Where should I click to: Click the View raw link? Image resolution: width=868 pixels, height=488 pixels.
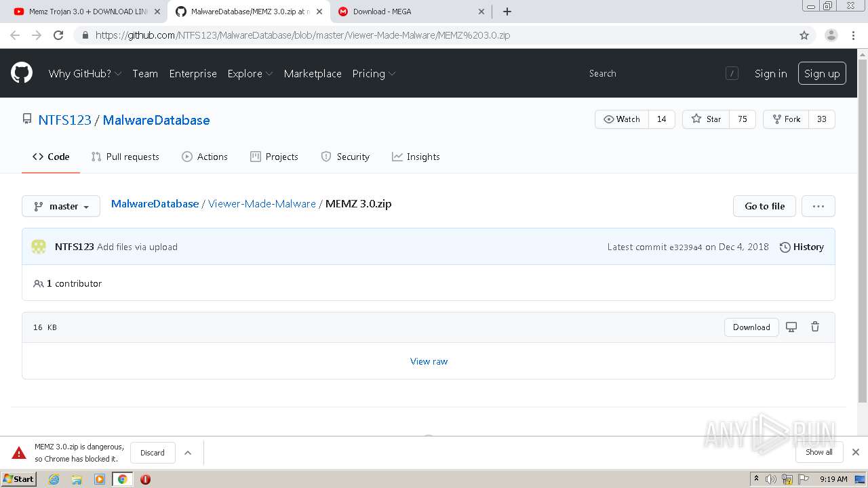pyautogui.click(x=429, y=361)
